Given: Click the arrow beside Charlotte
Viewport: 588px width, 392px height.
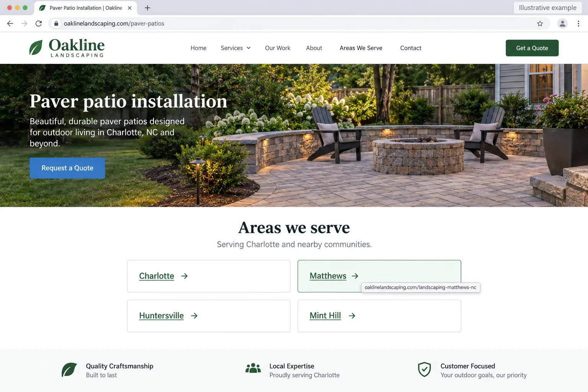Looking at the screenshot, I should click(x=185, y=276).
